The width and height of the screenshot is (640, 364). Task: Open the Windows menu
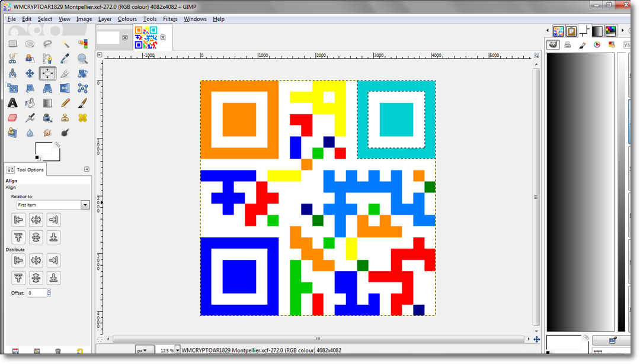point(195,19)
